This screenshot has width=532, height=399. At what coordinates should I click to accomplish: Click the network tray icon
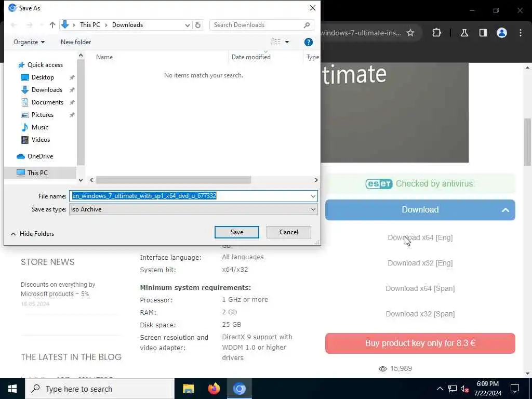coord(453,389)
